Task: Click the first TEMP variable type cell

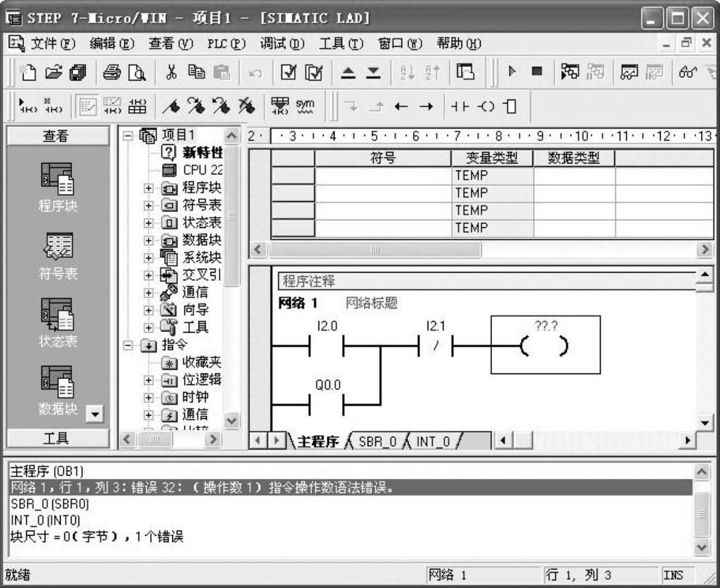Action: click(491, 176)
